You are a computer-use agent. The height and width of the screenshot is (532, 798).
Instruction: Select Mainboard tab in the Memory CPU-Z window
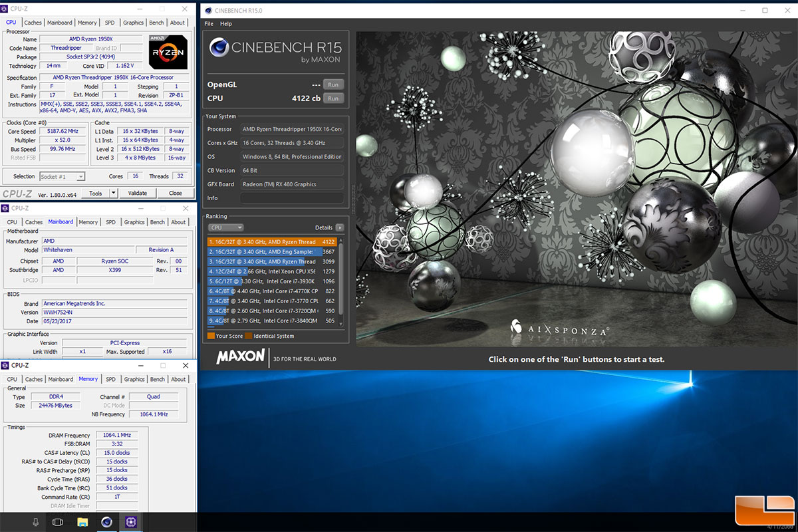click(x=61, y=379)
